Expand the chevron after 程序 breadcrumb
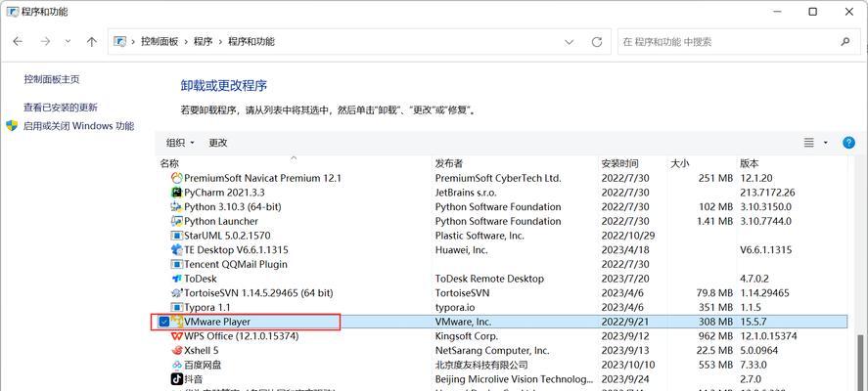The width and height of the screenshot is (868, 391). pos(220,42)
